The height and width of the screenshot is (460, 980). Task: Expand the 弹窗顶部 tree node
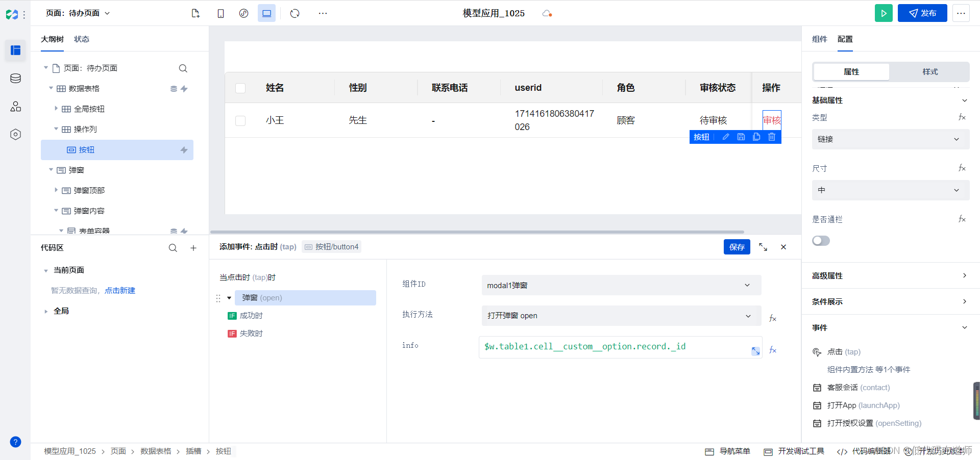(x=56, y=190)
